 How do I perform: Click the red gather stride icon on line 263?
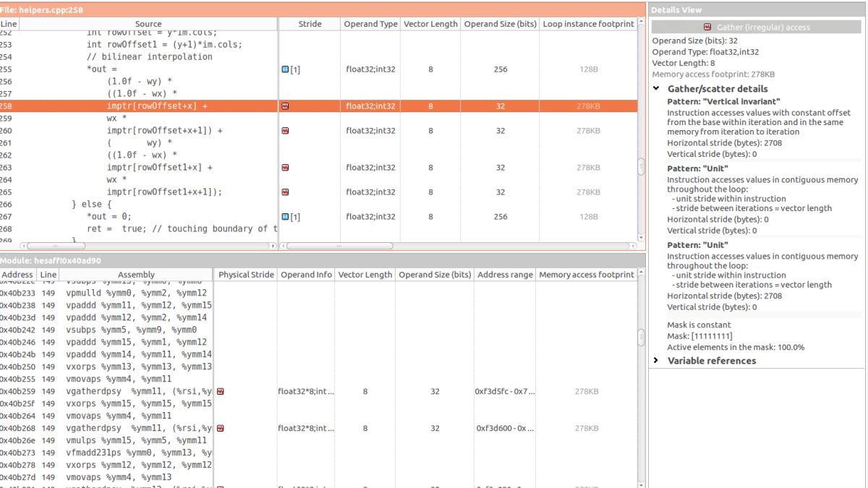285,167
